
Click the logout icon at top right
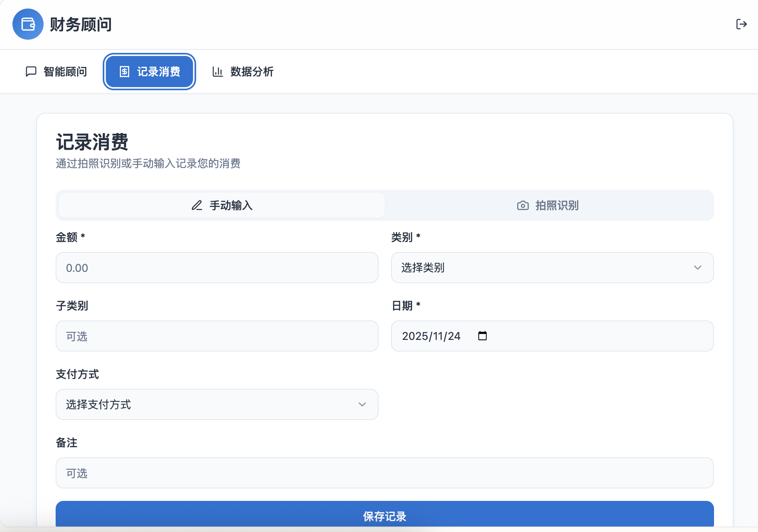741,24
